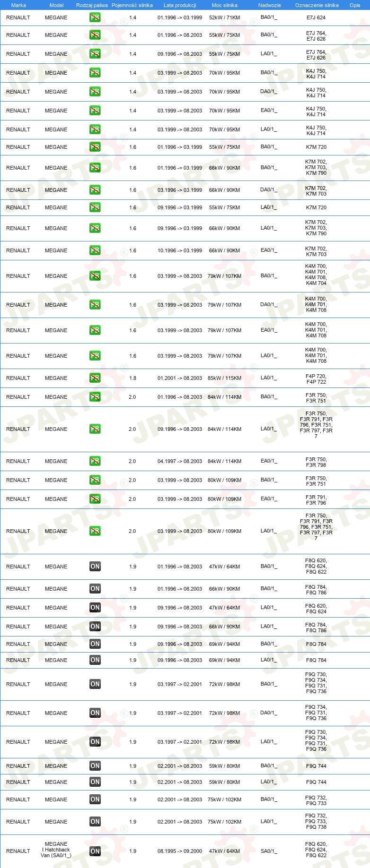
Task: Click the PB icon in the 1.4 55kW BA0/1_ row
Action: 95,35
